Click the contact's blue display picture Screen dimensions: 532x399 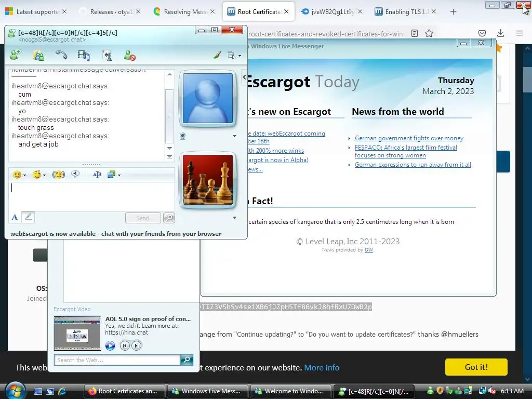pos(208,98)
